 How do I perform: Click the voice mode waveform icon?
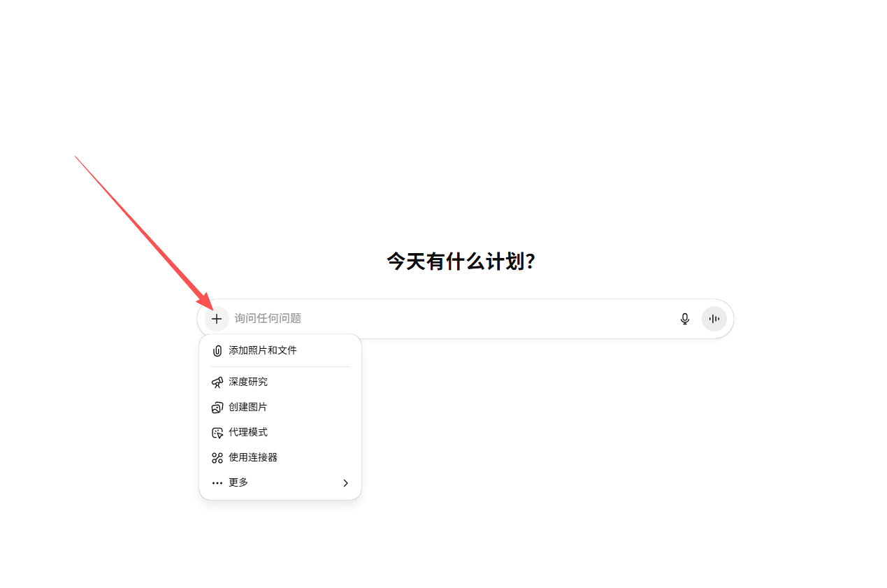(x=714, y=318)
